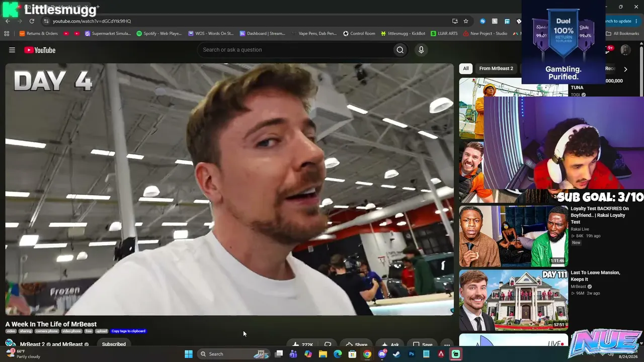Open Task View on the taskbar
This screenshot has width=644, height=362.
point(279,354)
